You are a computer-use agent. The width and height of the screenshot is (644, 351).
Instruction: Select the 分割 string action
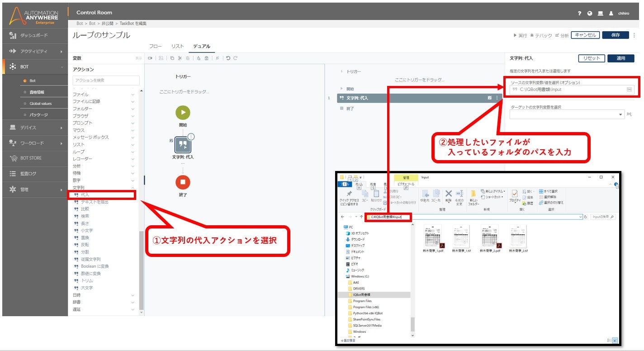point(85,252)
